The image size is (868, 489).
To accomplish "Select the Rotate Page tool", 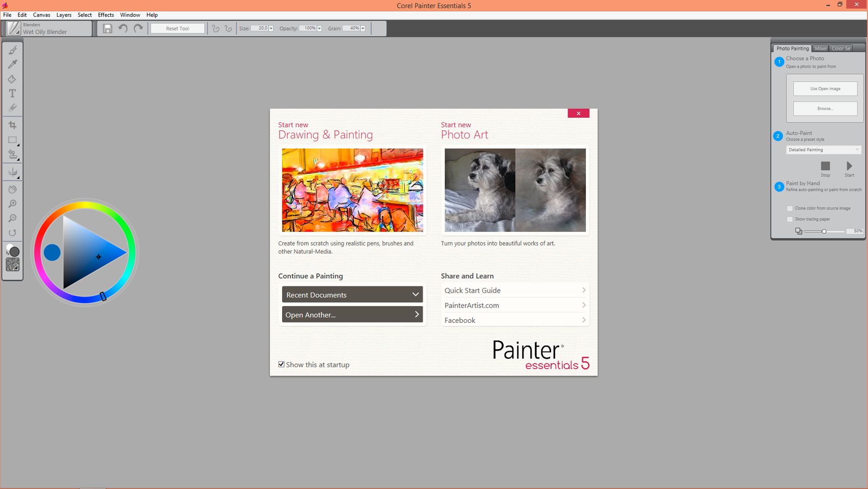I will coord(13,233).
